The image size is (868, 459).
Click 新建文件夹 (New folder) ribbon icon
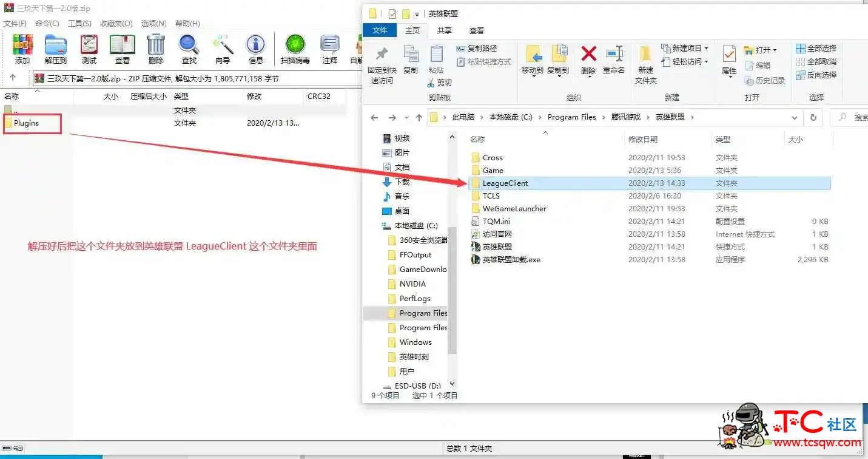(645, 65)
